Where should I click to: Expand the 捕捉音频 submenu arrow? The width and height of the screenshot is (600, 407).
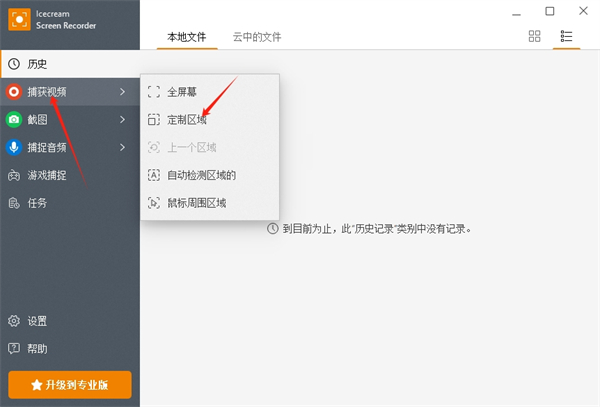pos(123,148)
